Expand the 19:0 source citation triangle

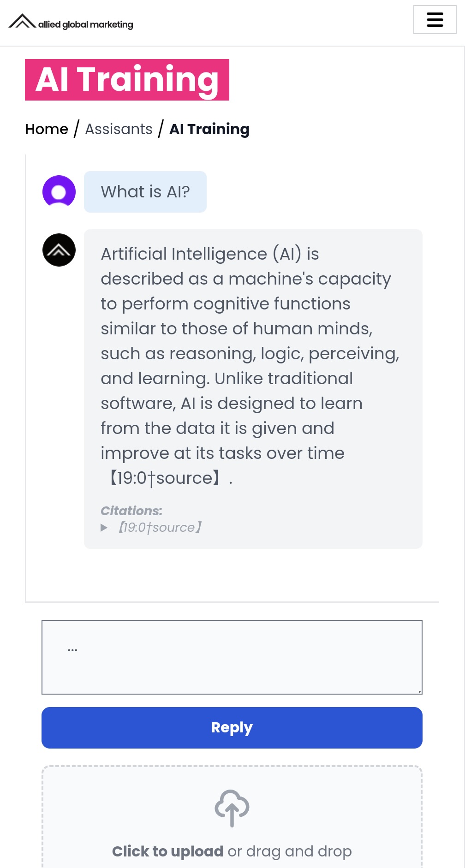tap(104, 528)
